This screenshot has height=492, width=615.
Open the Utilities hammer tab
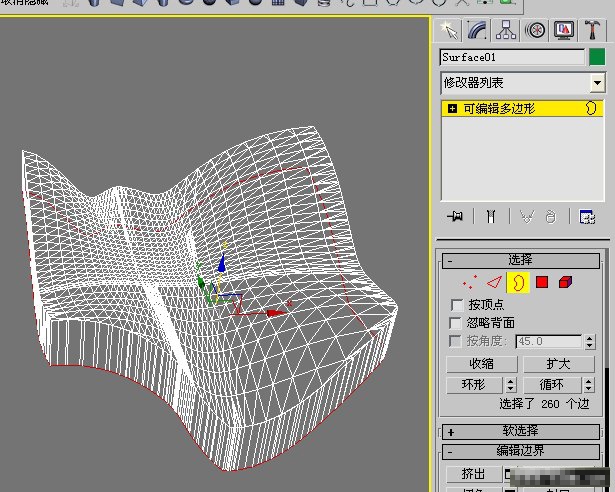point(593,30)
